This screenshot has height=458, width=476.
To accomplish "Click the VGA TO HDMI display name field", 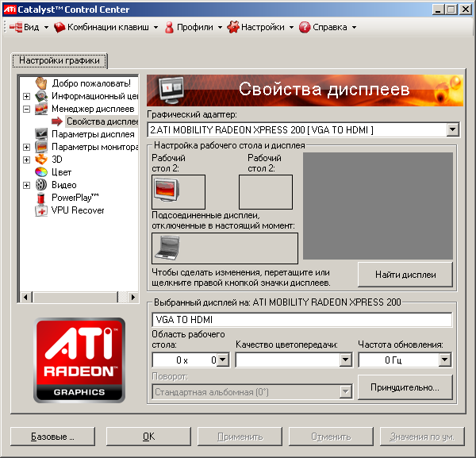I will (x=301, y=320).
